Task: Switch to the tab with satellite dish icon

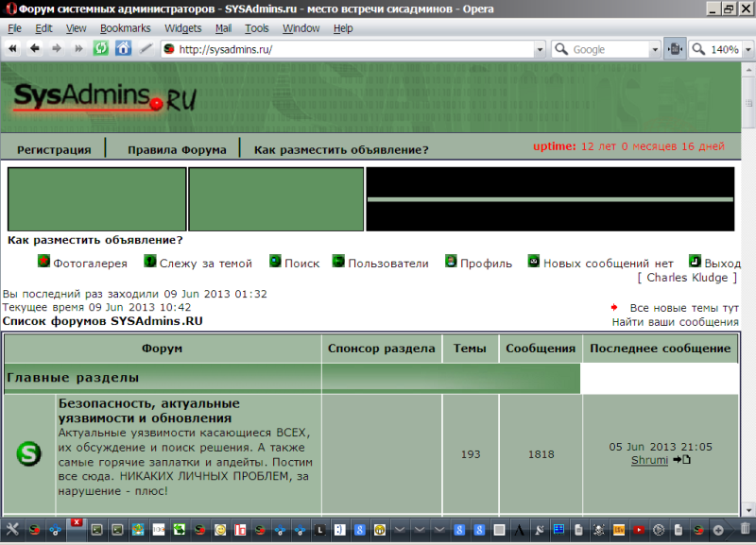Action: click(x=539, y=530)
